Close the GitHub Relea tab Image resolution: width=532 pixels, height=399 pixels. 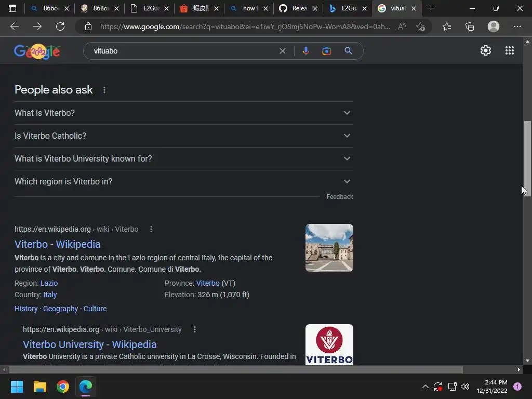click(315, 8)
